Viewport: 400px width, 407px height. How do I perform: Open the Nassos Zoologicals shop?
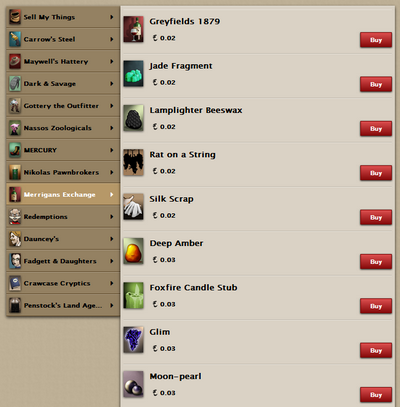pyautogui.click(x=63, y=128)
